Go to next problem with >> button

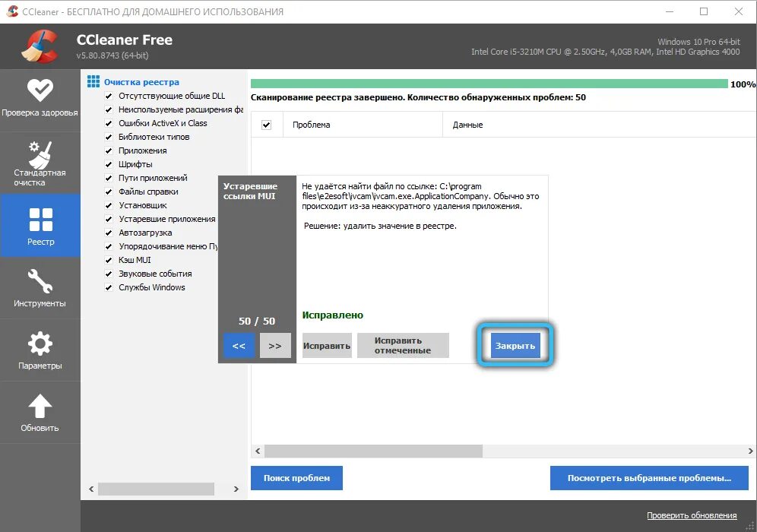pyautogui.click(x=275, y=346)
